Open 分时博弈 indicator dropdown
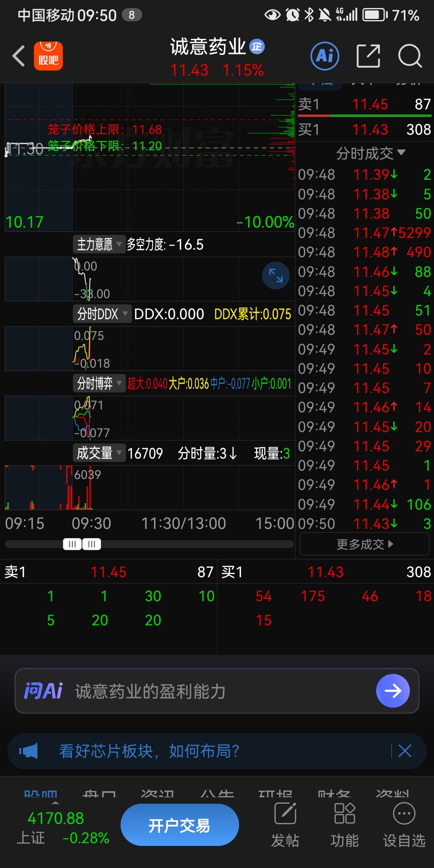The width and height of the screenshot is (434, 868). tap(99, 383)
